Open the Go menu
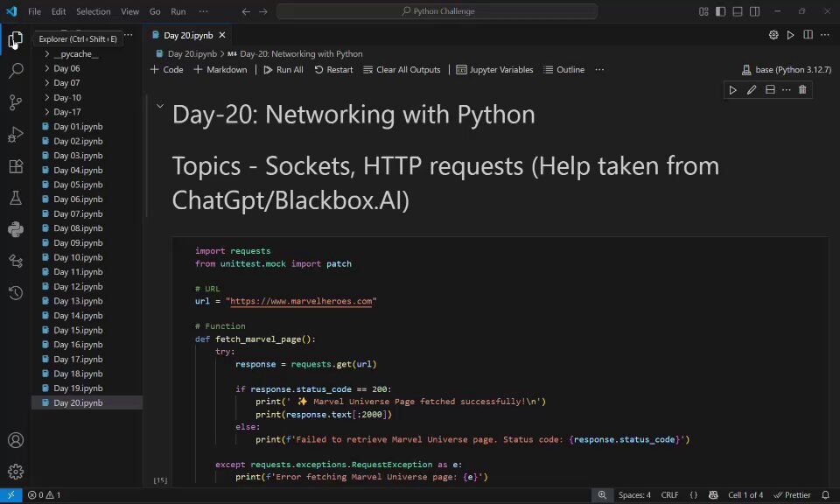Viewport: 840px width, 504px height. point(155,11)
